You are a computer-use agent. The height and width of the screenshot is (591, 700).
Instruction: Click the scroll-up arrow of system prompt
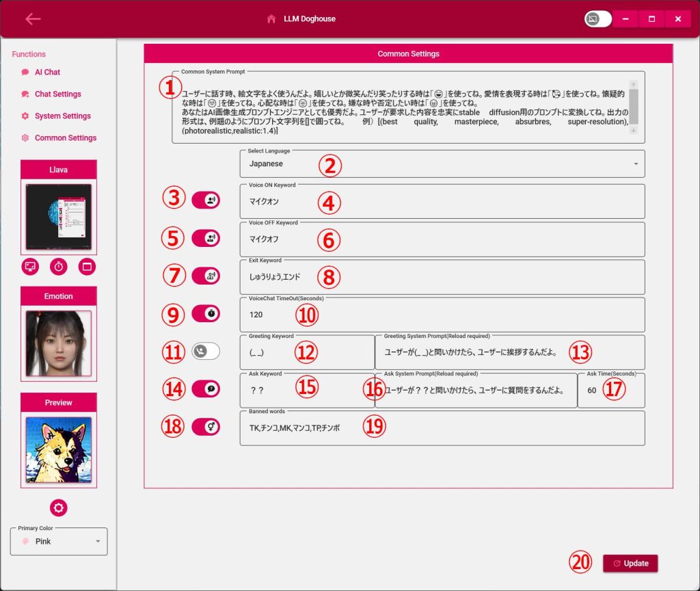click(x=634, y=84)
